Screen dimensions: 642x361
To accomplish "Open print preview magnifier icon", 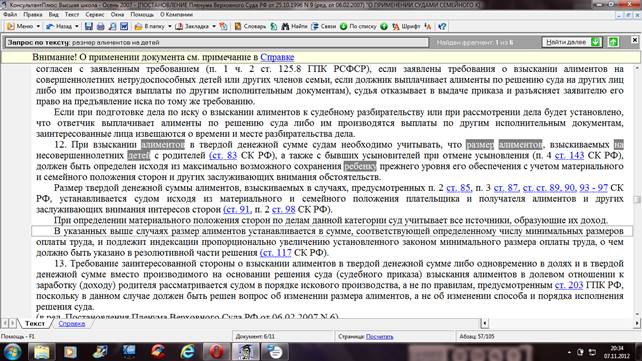I will click(112, 26).
